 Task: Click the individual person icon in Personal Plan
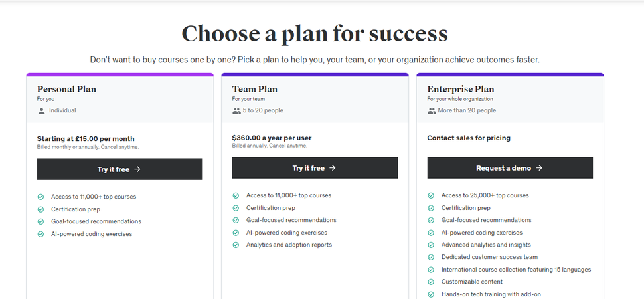click(42, 110)
